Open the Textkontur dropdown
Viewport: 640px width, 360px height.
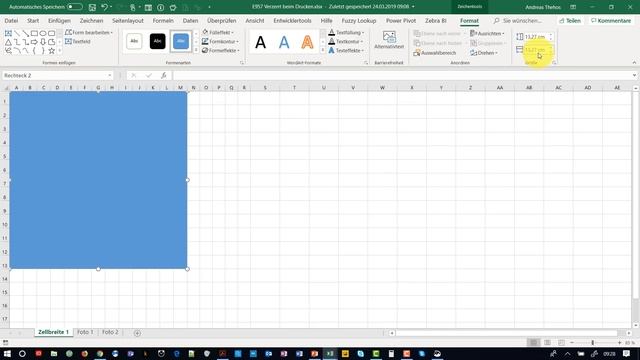(346, 41)
